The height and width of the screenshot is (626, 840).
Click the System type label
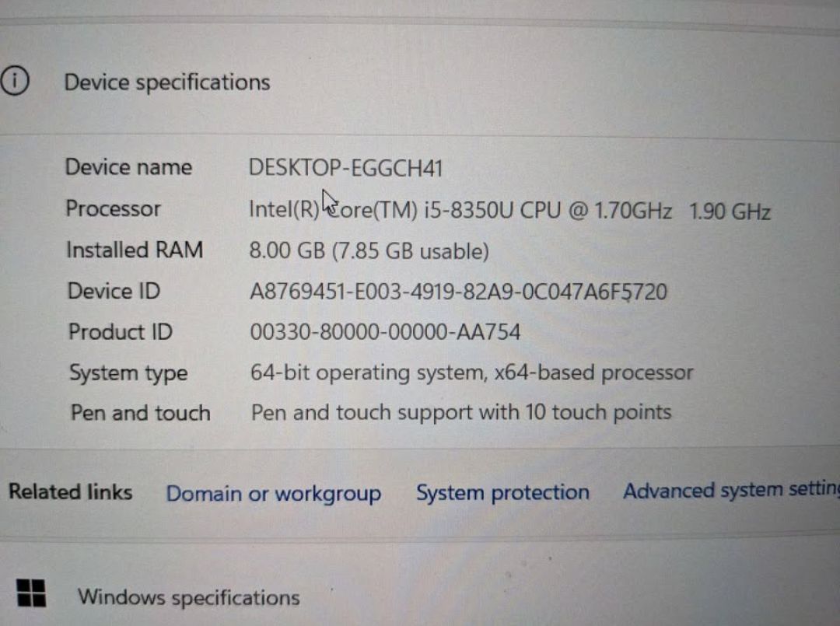point(128,373)
